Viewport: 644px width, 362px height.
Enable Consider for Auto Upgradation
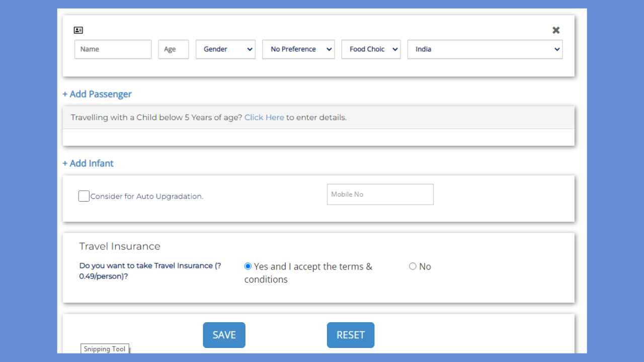click(84, 196)
